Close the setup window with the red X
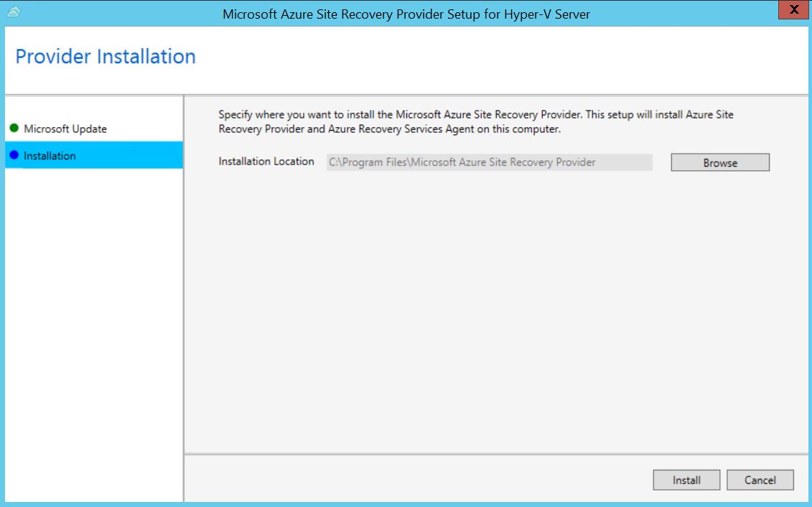Image resolution: width=812 pixels, height=507 pixels. [793, 11]
